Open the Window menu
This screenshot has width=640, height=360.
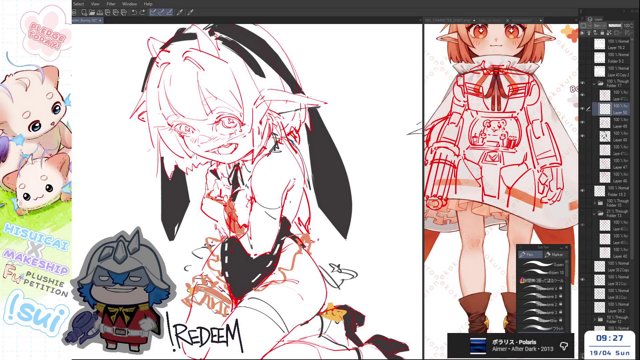(129, 4)
